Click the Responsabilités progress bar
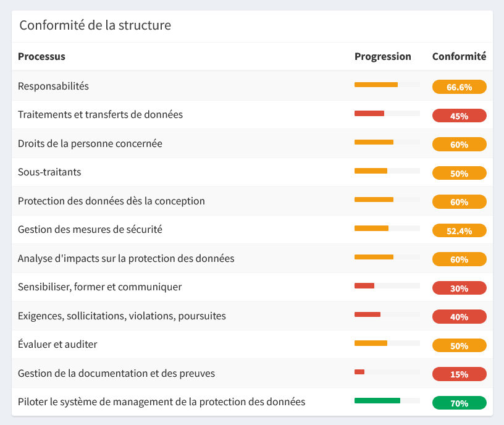This screenshot has width=504, height=425. point(387,85)
